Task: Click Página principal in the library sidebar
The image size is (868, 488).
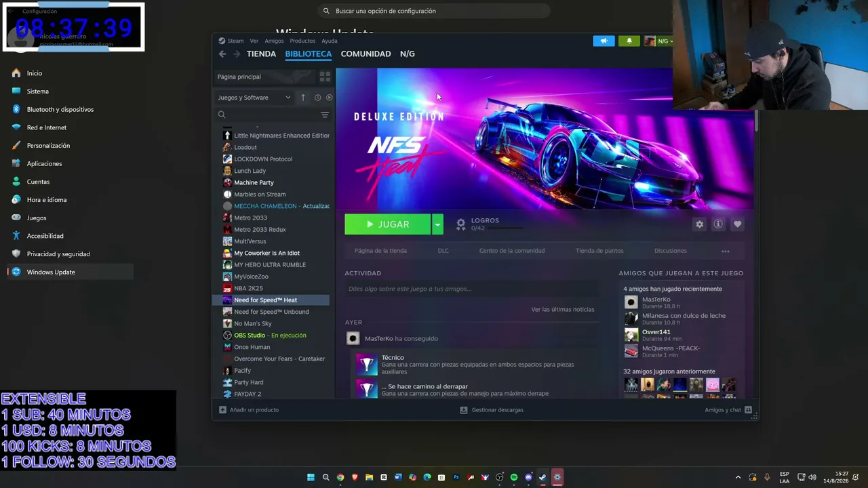Action: pyautogui.click(x=264, y=77)
